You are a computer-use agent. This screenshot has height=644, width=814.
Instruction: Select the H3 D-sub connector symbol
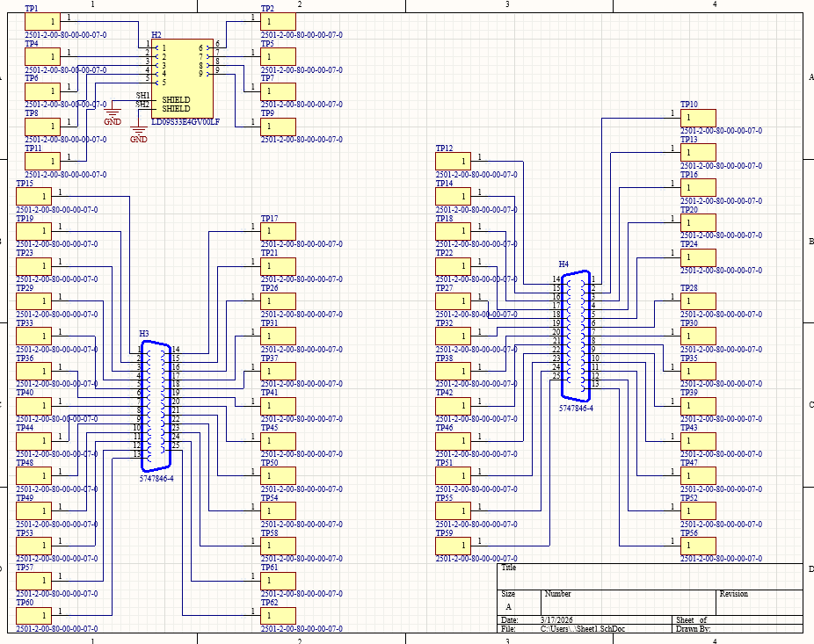156,406
